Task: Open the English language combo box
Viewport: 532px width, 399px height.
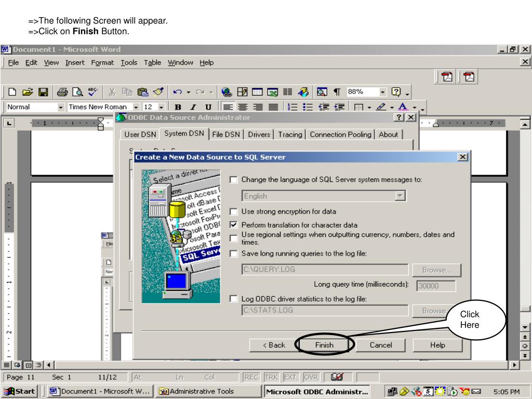Action: pyautogui.click(x=324, y=196)
